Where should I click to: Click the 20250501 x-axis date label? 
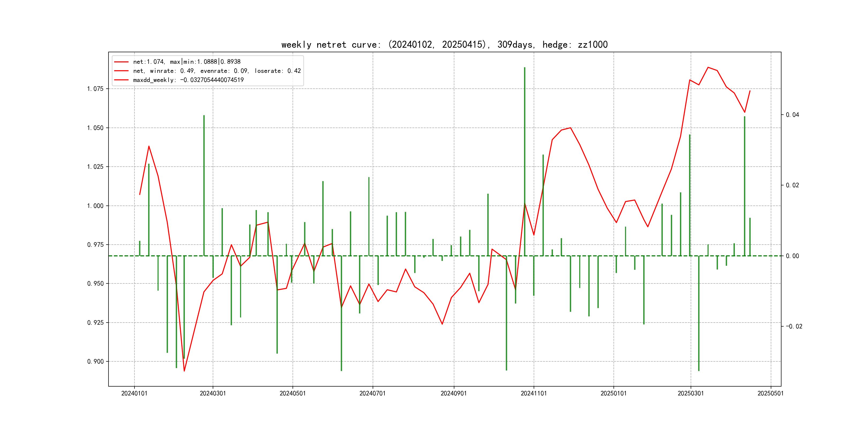tap(770, 394)
